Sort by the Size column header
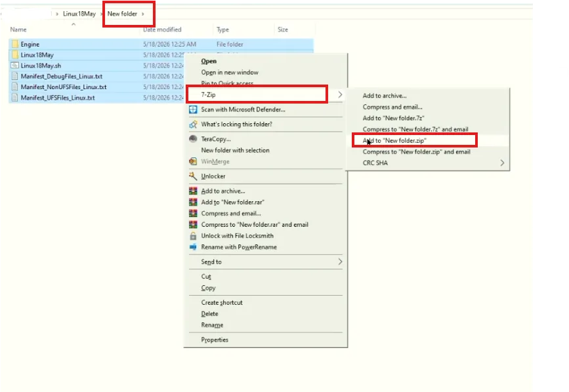 [x=283, y=29]
